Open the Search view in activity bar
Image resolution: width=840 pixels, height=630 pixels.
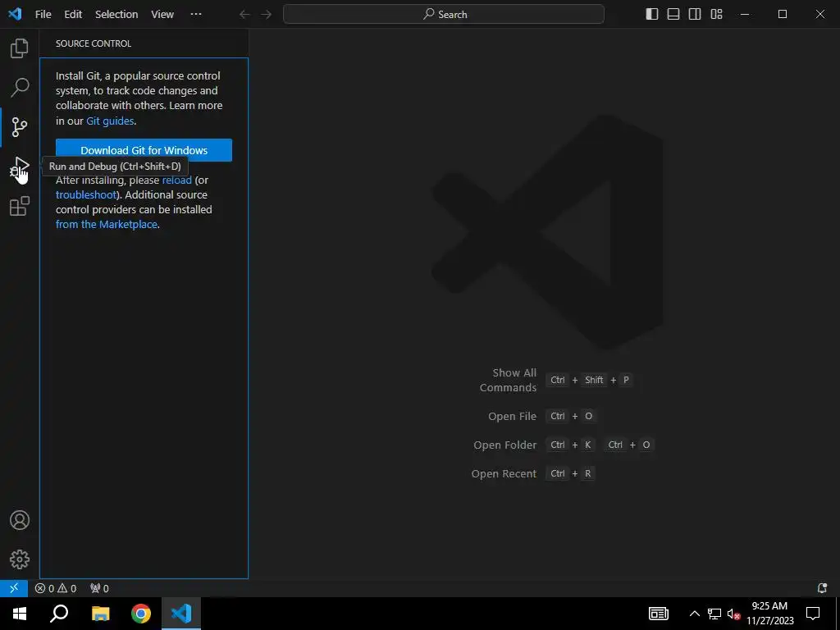click(x=20, y=87)
